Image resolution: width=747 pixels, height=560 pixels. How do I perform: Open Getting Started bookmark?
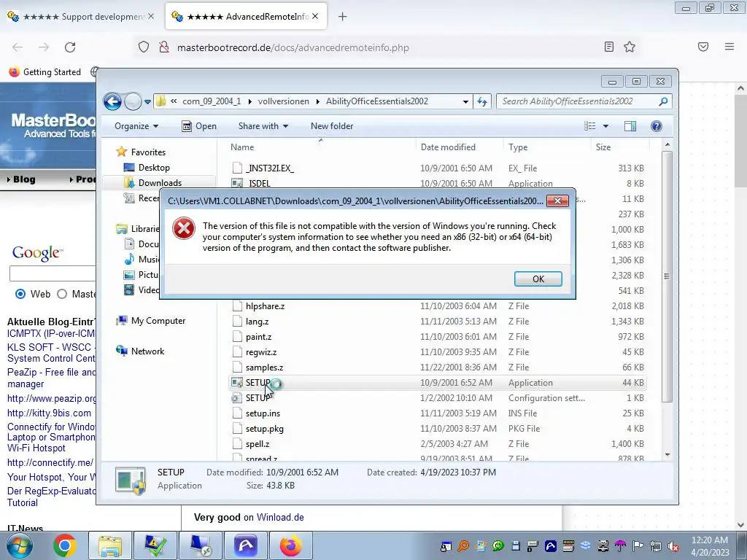(45, 72)
